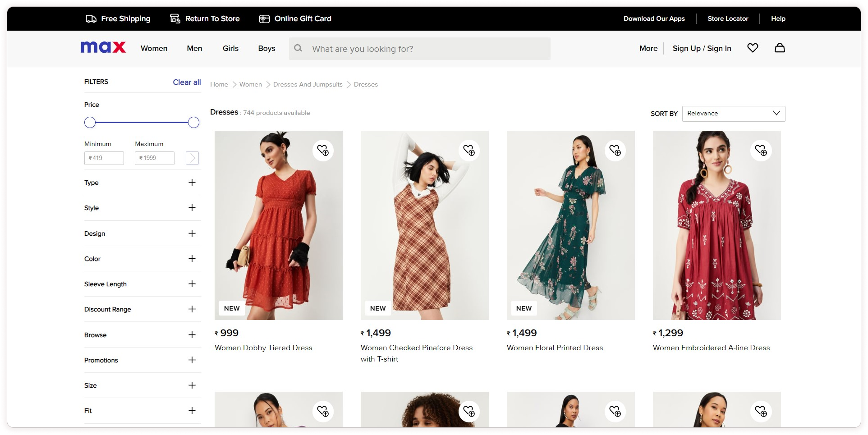Click the max logo

click(x=103, y=47)
